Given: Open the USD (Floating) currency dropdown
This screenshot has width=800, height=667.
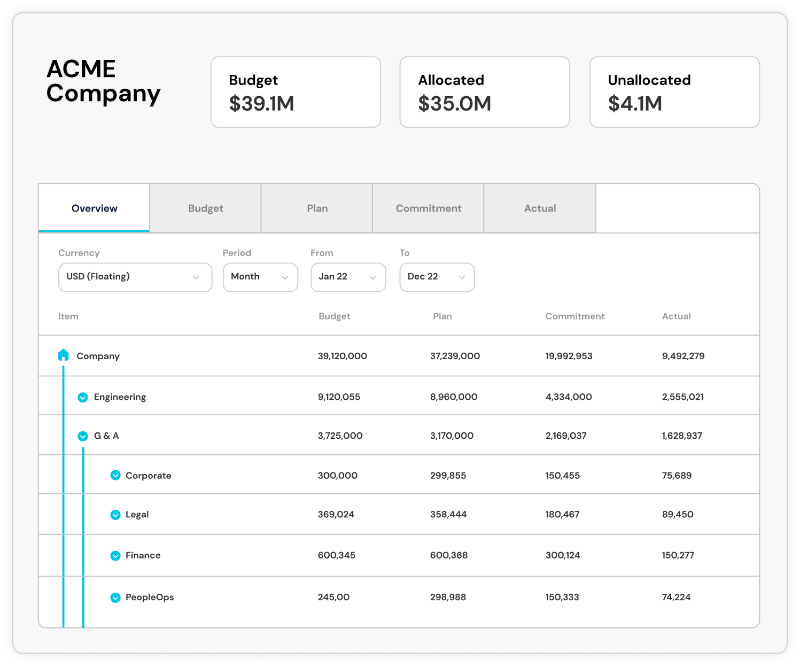Looking at the screenshot, I should [x=135, y=277].
